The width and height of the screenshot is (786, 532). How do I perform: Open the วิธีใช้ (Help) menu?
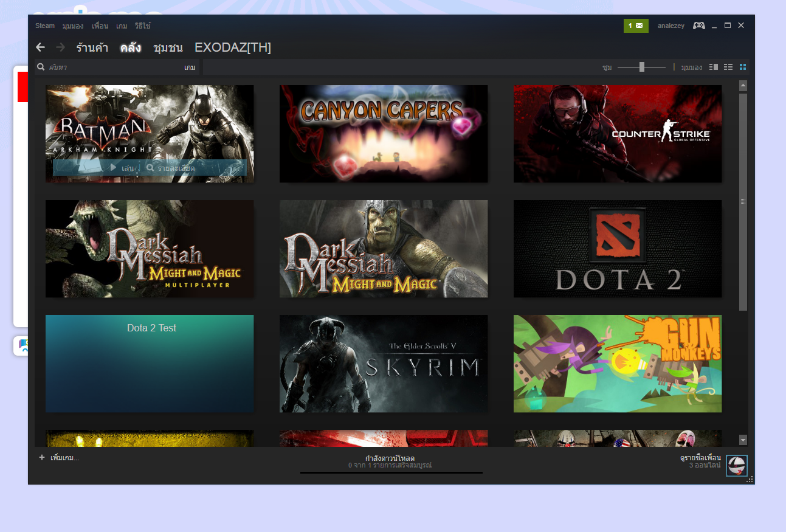coord(143,26)
